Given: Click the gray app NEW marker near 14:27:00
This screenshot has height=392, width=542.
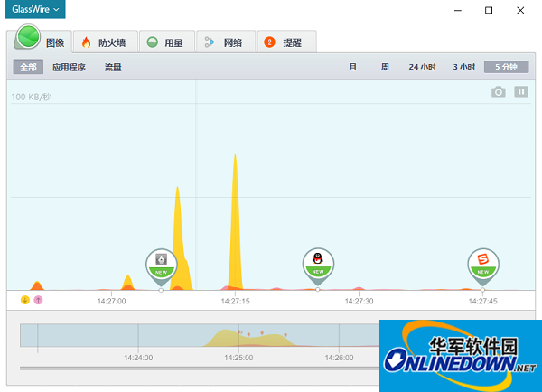Looking at the screenshot, I should 162,266.
